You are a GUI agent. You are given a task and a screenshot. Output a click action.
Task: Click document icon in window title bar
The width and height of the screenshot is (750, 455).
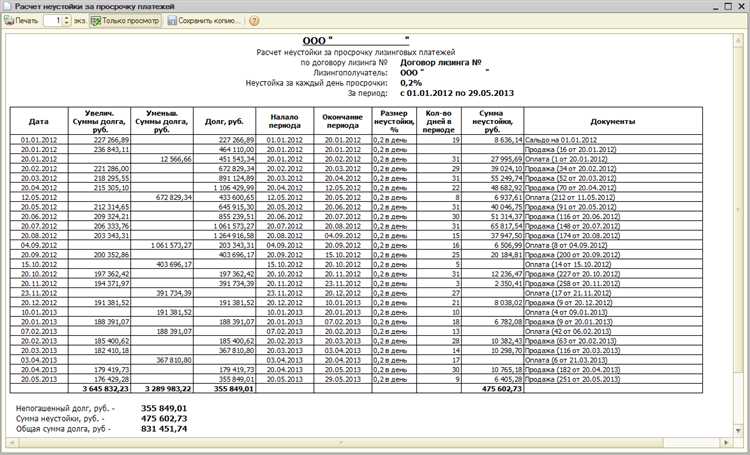[x=7, y=6]
